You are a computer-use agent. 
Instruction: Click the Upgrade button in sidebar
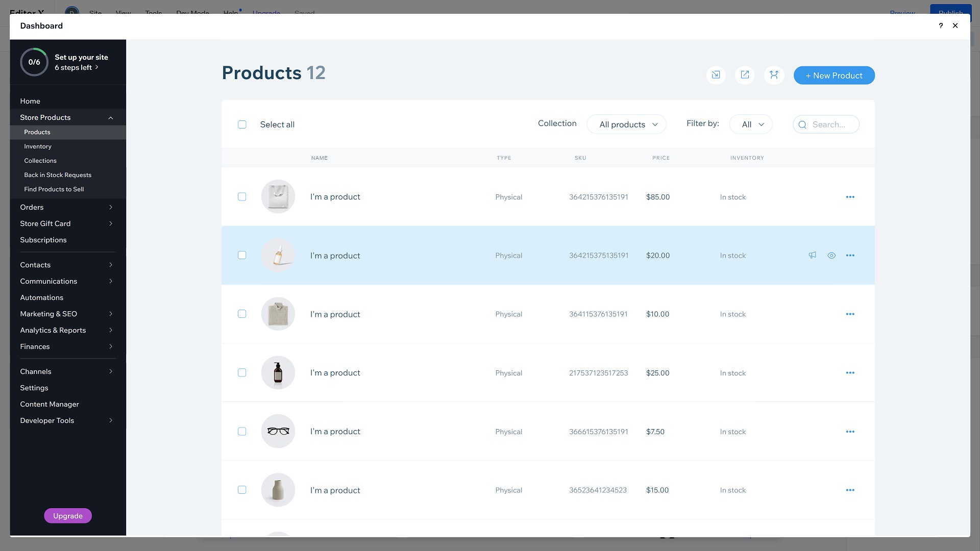click(67, 515)
